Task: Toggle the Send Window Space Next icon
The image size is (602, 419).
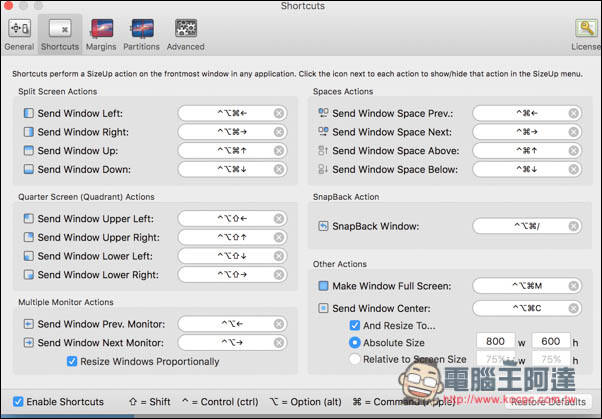Action: [x=323, y=132]
